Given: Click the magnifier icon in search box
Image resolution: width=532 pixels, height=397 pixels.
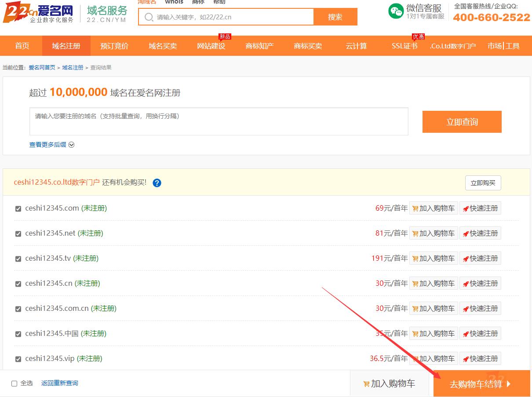Looking at the screenshot, I should click(149, 17).
